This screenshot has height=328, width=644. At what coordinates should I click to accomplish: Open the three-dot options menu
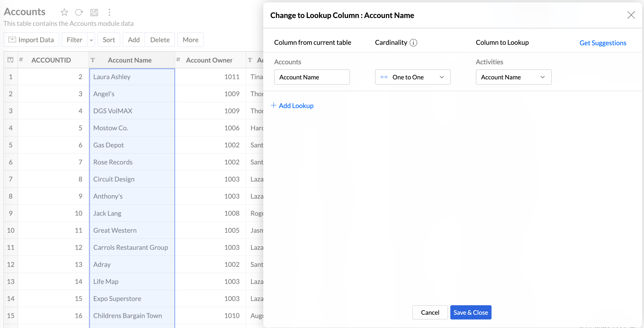109,12
